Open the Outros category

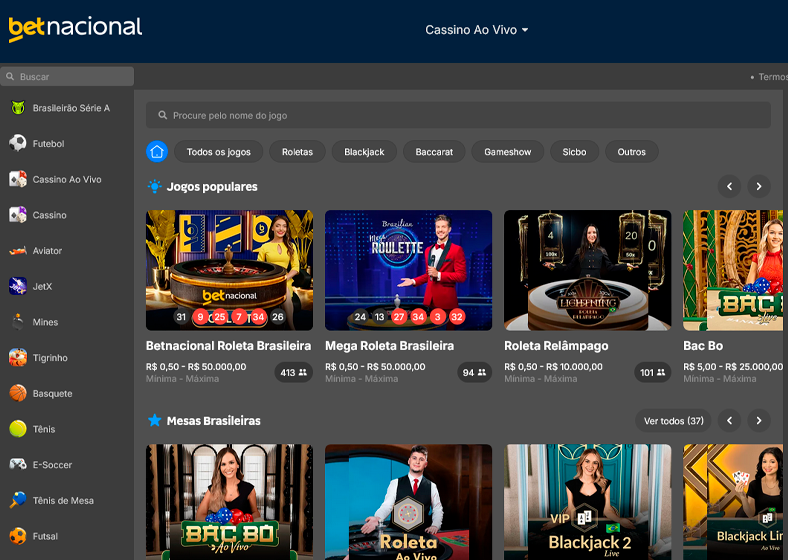click(632, 152)
